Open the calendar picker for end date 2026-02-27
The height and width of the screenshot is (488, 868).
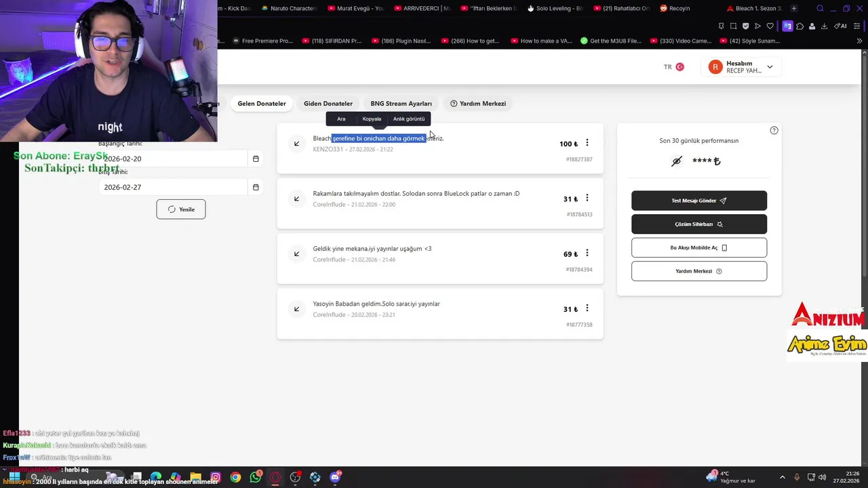(256, 187)
